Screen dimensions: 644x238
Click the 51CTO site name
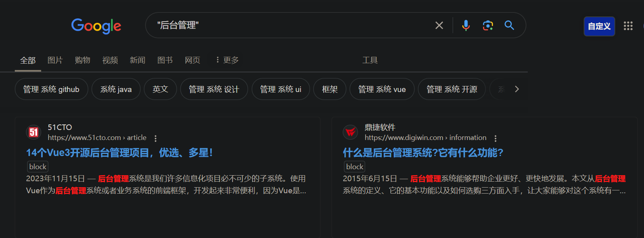(x=60, y=127)
